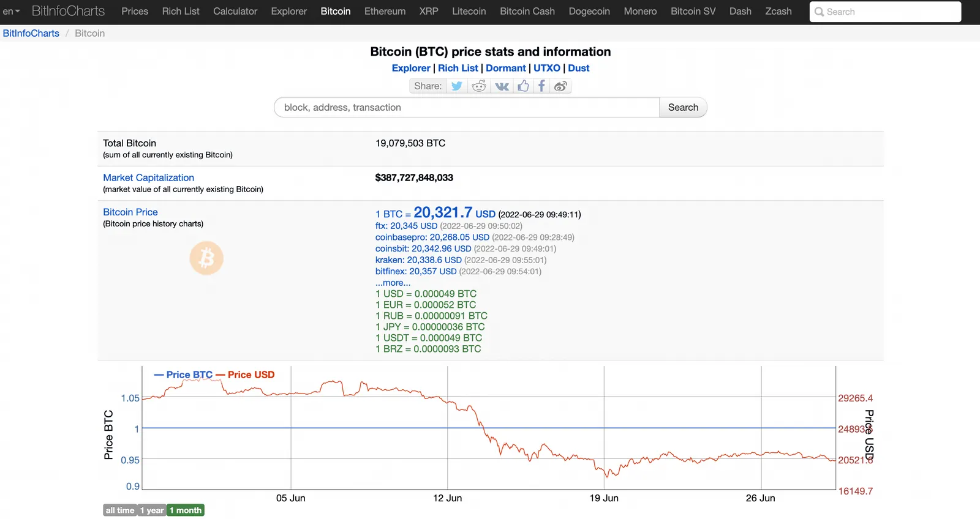The height and width of the screenshot is (519, 980).
Task: Share page on Reddit icon
Action: [x=479, y=86]
